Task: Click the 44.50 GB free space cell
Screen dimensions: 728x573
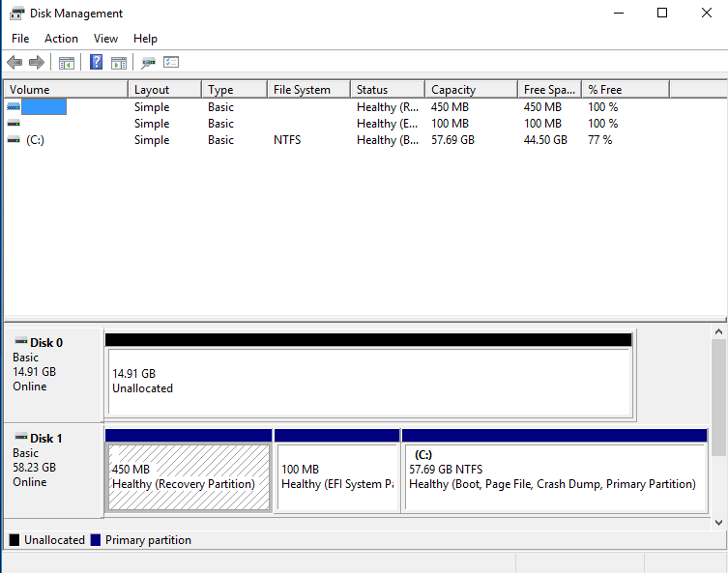Action: (545, 140)
